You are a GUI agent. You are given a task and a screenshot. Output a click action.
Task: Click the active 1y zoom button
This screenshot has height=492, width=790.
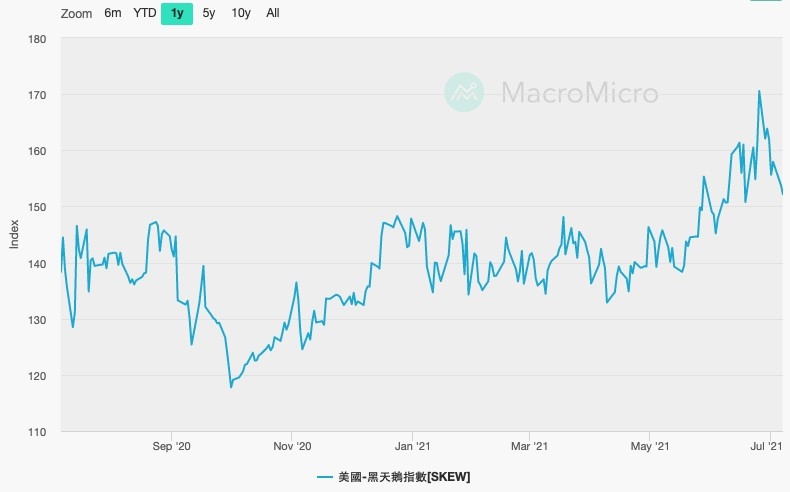pos(177,14)
